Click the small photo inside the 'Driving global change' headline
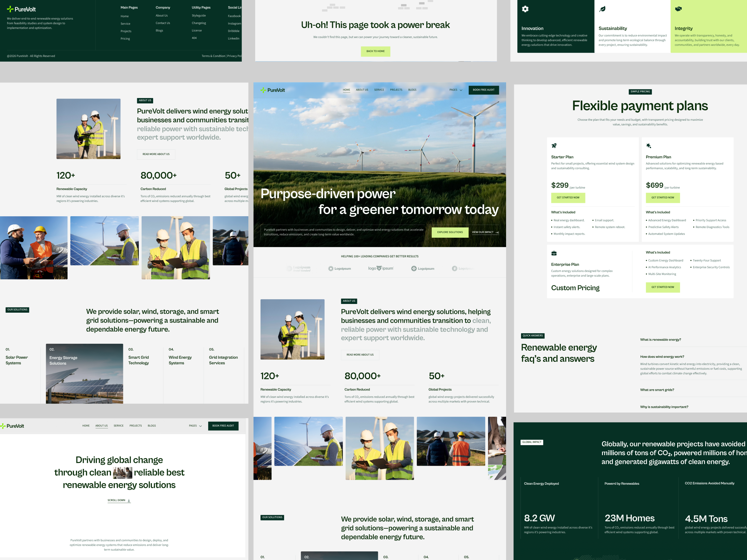This screenshot has height=560, width=747. pyautogui.click(x=123, y=473)
